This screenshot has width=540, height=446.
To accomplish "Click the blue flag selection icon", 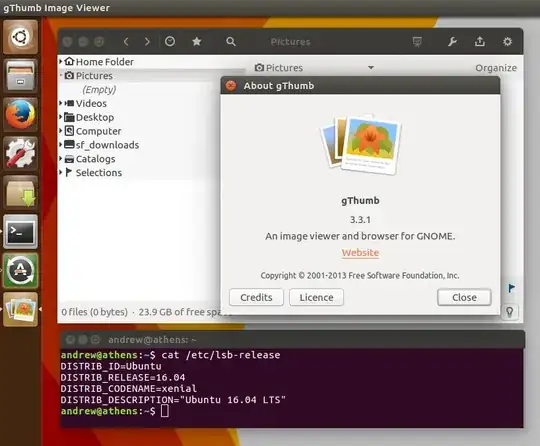I will point(512,288).
